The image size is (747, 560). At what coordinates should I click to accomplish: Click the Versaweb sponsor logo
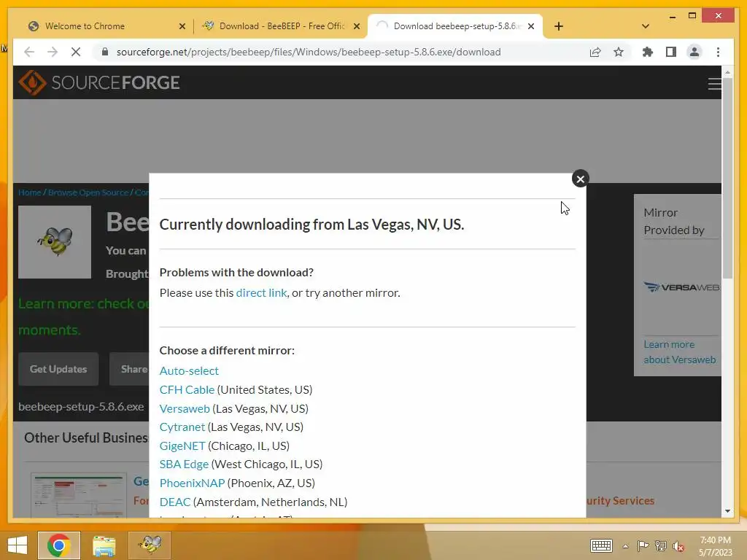click(681, 287)
